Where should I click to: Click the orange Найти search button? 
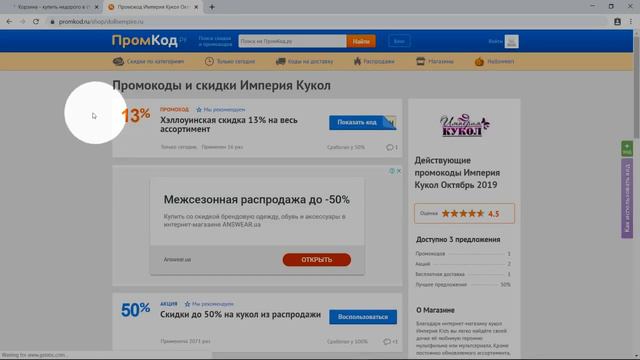[361, 41]
